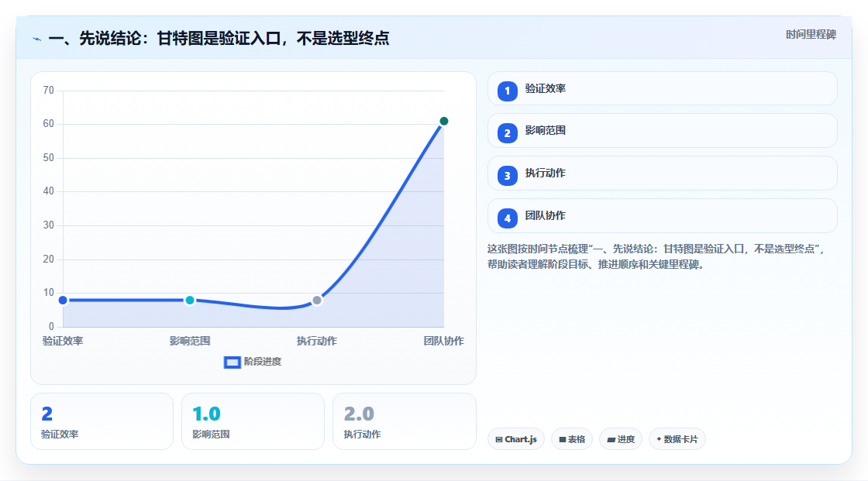Toggle the 阶段进度 legend box
868x481 pixels.
coord(232,362)
